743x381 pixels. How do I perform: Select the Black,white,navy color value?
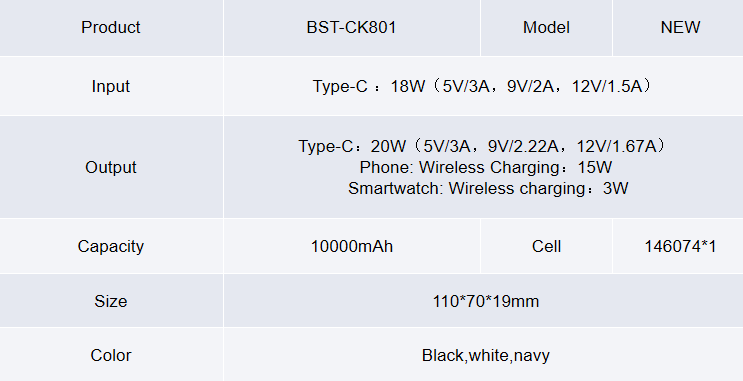point(486,355)
